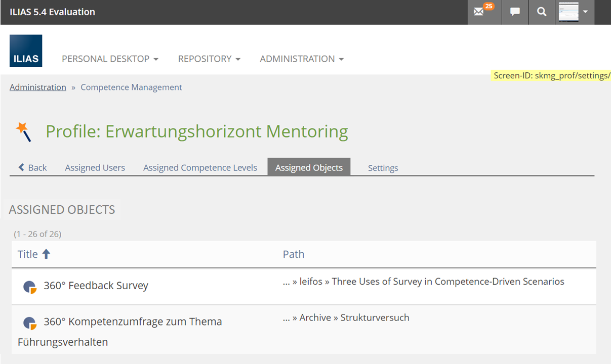
Task: Click Administration breadcrumb link
Action: (x=37, y=87)
